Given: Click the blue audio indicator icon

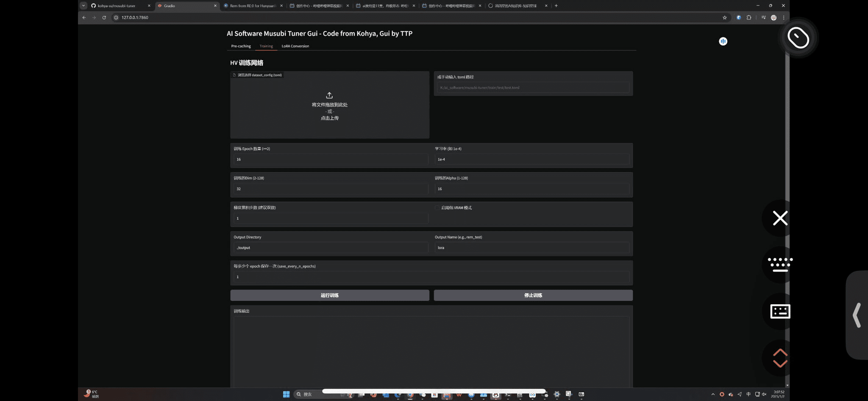Looking at the screenshot, I should pos(723,41).
